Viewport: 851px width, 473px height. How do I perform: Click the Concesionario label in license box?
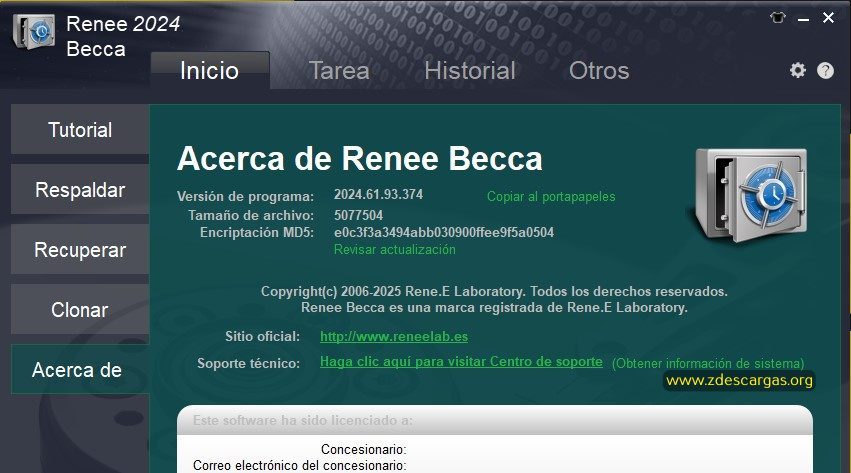tap(363, 449)
